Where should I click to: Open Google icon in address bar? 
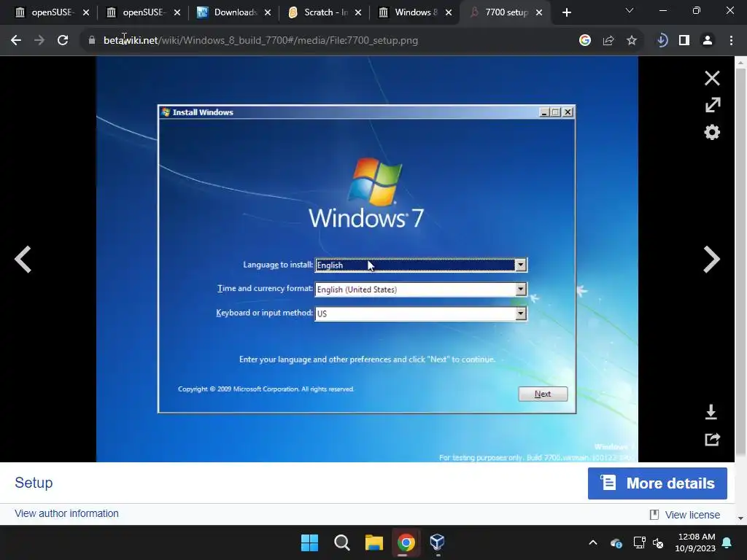[584, 41]
